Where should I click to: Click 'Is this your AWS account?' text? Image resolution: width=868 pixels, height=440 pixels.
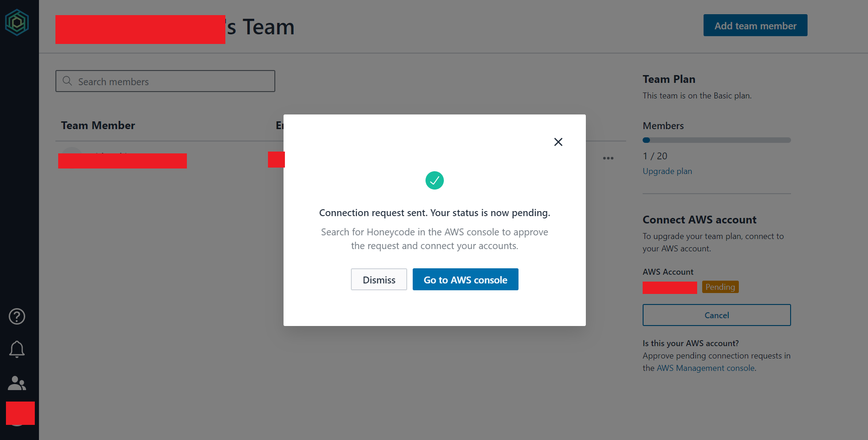(x=691, y=343)
